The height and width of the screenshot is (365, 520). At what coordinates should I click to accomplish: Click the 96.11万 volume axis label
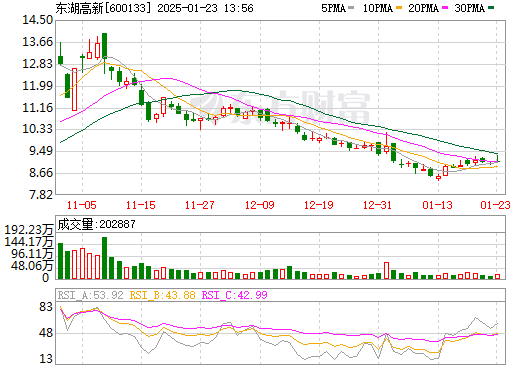click(32, 254)
